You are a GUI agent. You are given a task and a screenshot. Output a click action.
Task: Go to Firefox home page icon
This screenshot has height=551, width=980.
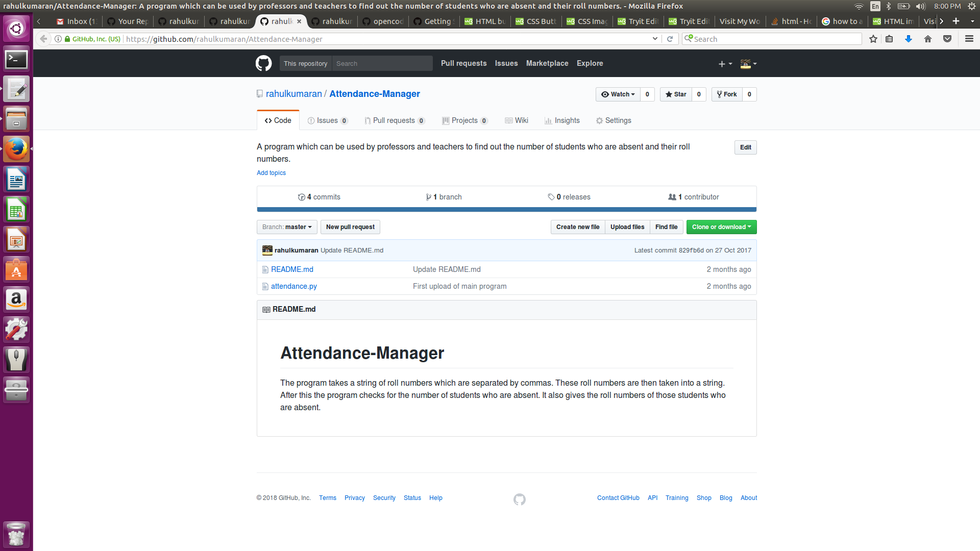pyautogui.click(x=928, y=39)
